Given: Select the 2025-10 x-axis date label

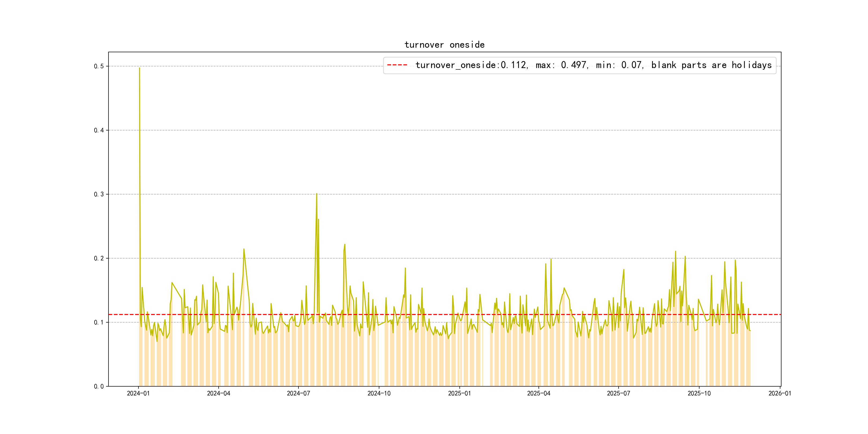Looking at the screenshot, I should coord(699,394).
